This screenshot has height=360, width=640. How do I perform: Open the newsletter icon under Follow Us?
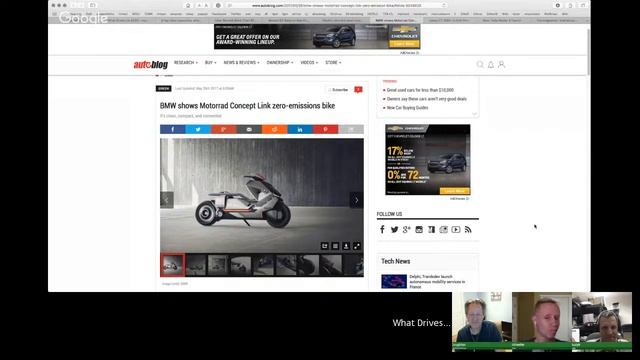[444, 229]
